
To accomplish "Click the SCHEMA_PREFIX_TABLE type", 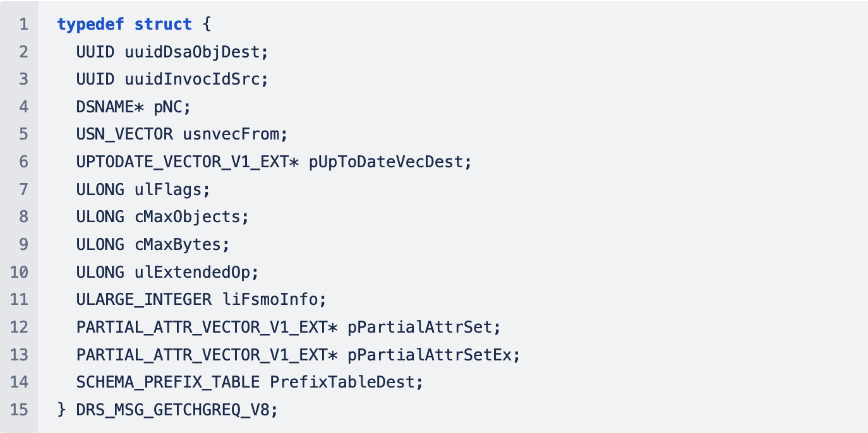I will 168,382.
